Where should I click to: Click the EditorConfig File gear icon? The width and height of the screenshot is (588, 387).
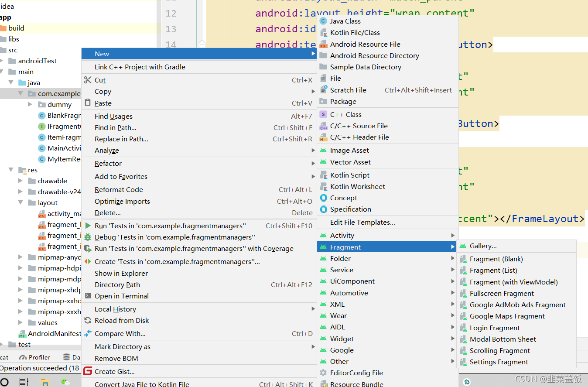(323, 373)
